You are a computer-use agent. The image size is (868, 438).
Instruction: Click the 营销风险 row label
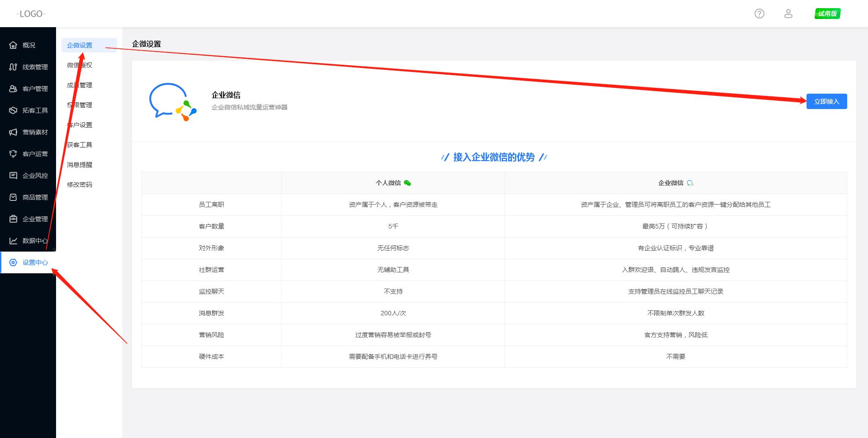[x=212, y=335]
